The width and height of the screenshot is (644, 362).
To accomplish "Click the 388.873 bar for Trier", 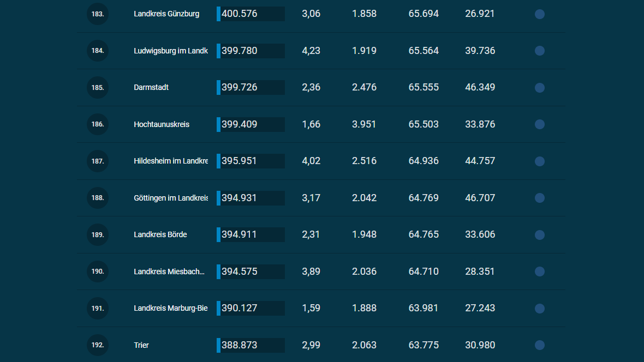I will [251, 345].
